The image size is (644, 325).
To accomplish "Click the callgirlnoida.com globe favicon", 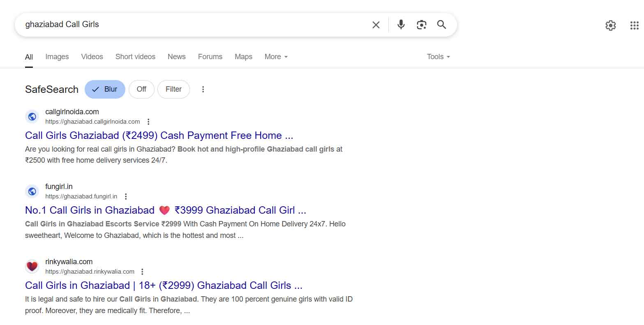I will point(32,117).
